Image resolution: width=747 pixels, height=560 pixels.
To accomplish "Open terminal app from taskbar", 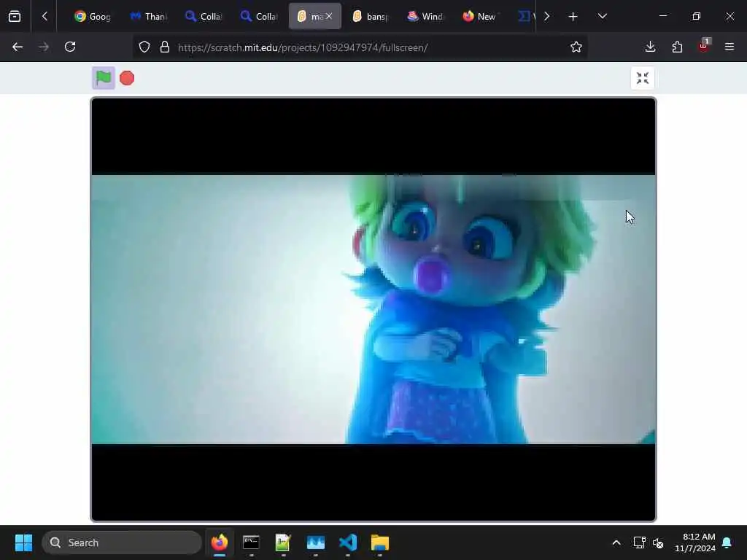I will tap(251, 542).
